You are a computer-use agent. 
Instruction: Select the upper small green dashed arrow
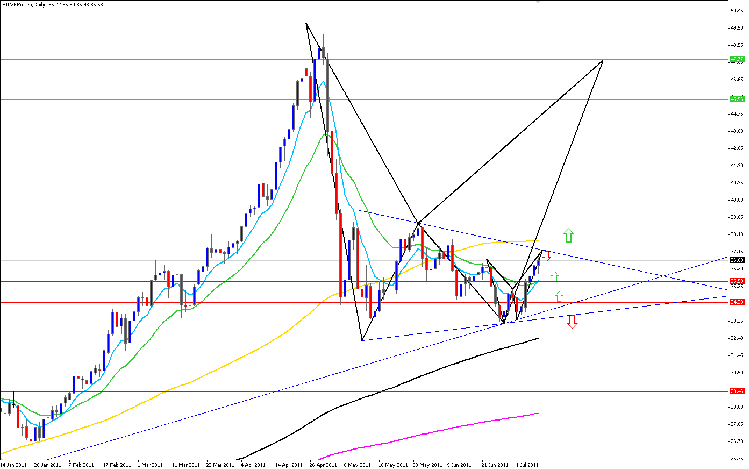pos(555,276)
